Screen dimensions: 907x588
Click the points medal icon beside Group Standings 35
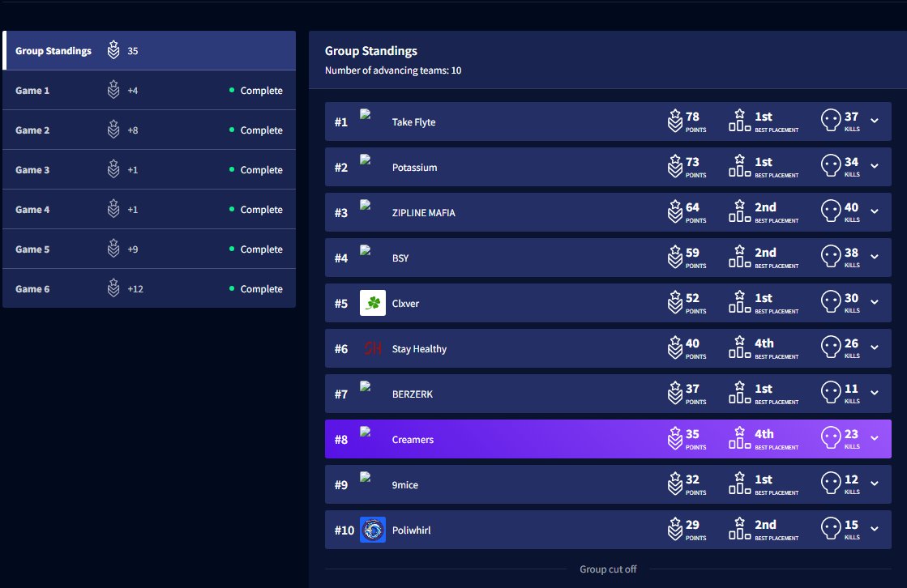[x=113, y=50]
